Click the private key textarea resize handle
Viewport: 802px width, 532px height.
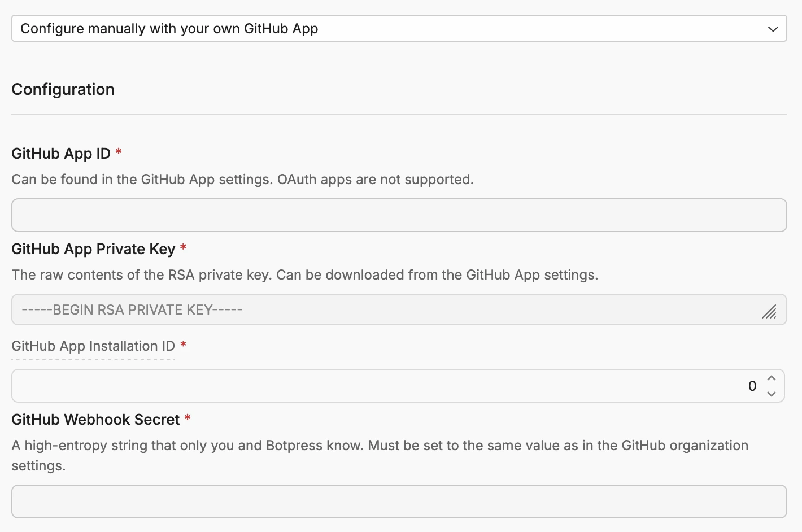(x=769, y=312)
